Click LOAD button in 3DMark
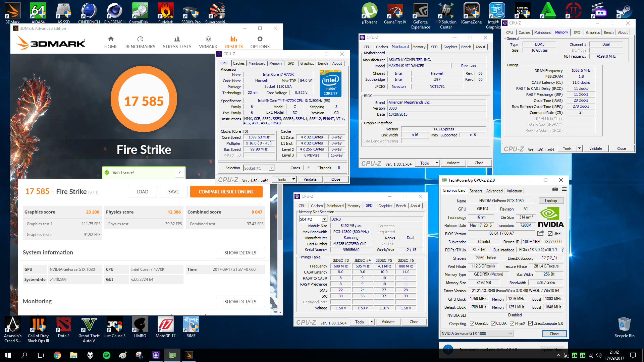This screenshot has width=644, height=362. (142, 192)
